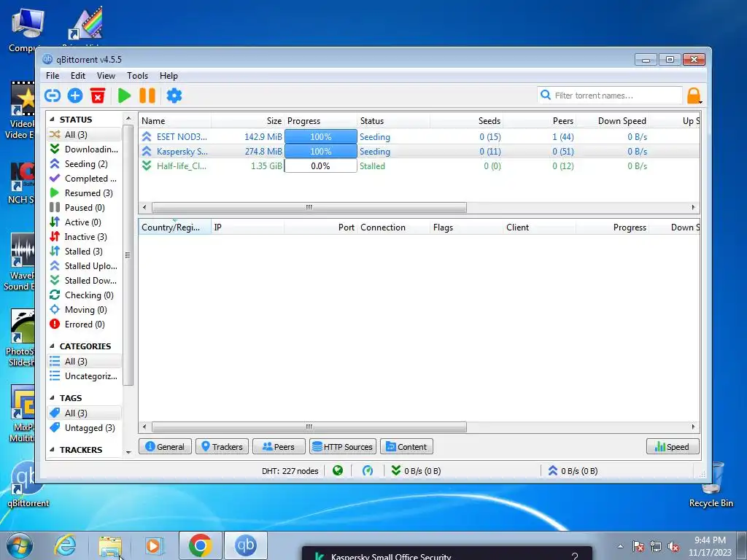Open the Help menu
The width and height of the screenshot is (747, 560).
169,76
